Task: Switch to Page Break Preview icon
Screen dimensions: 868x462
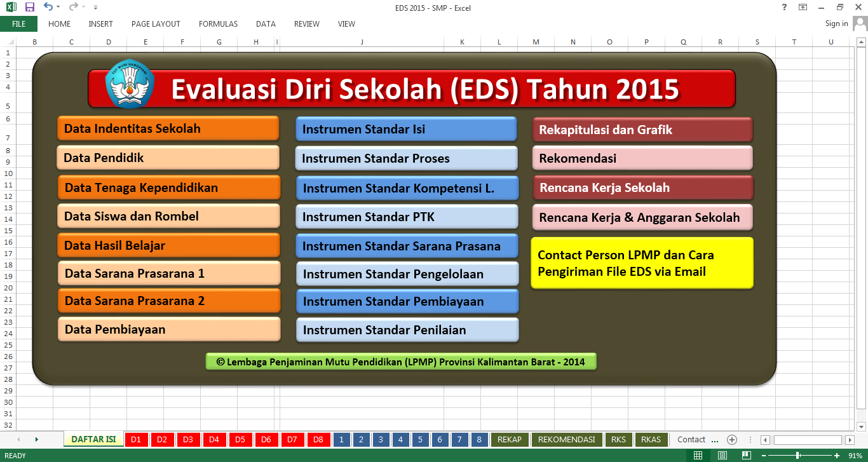Action: (x=746, y=455)
